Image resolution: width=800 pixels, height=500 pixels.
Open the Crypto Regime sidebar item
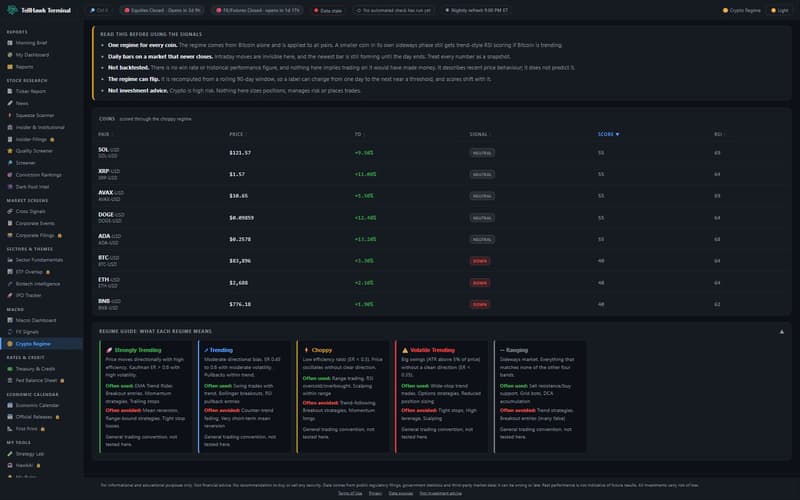pyautogui.click(x=41, y=344)
